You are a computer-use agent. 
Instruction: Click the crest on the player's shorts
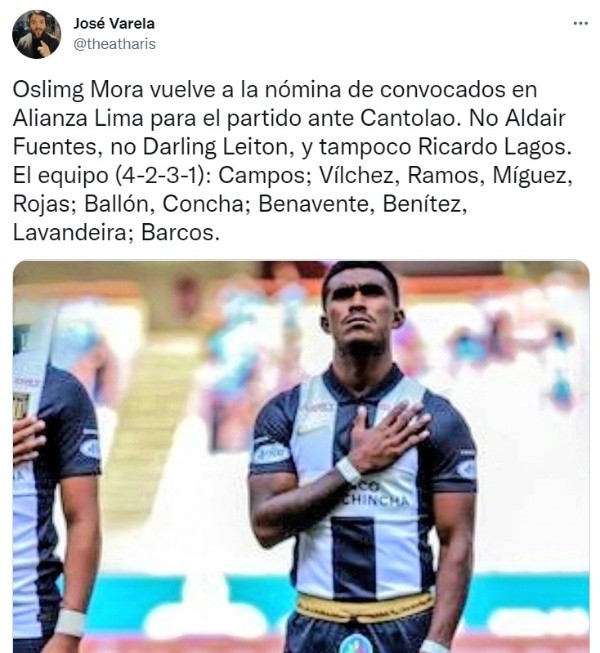pyautogui.click(x=355, y=643)
